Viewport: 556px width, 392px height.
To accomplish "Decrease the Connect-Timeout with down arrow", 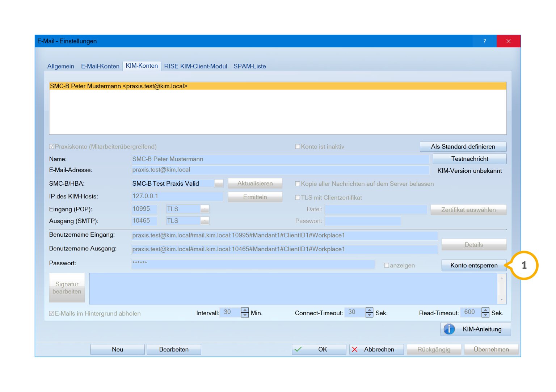I will 369,315.
